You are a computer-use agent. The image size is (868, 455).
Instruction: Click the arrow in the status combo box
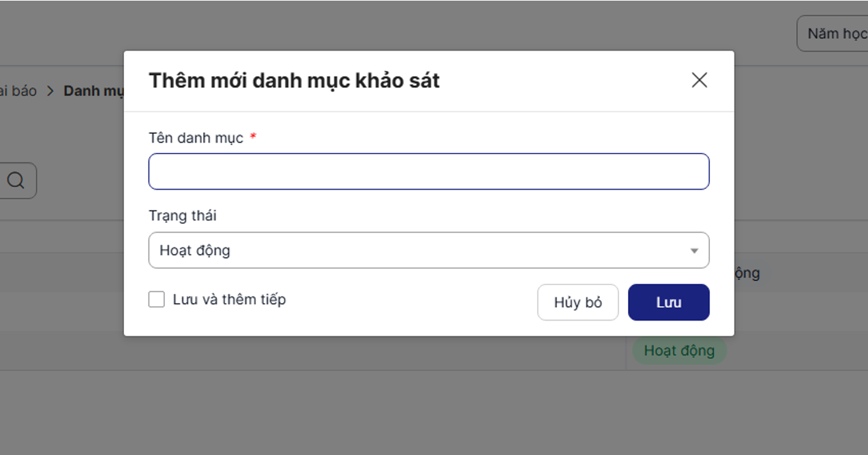click(694, 251)
